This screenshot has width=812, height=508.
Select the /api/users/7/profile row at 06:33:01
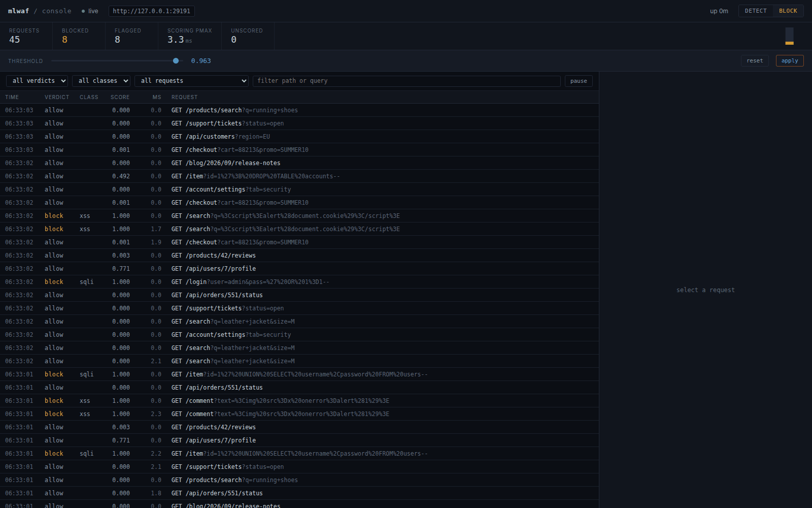tap(299, 440)
